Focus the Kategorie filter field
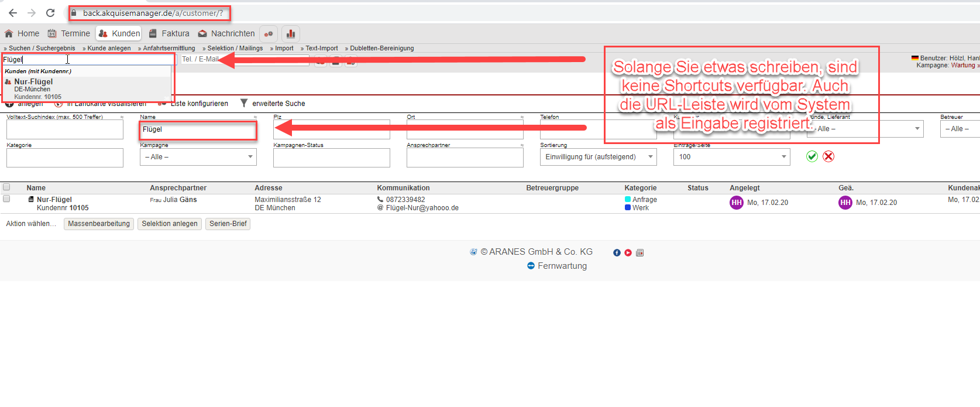980x407 pixels. pyautogui.click(x=65, y=158)
